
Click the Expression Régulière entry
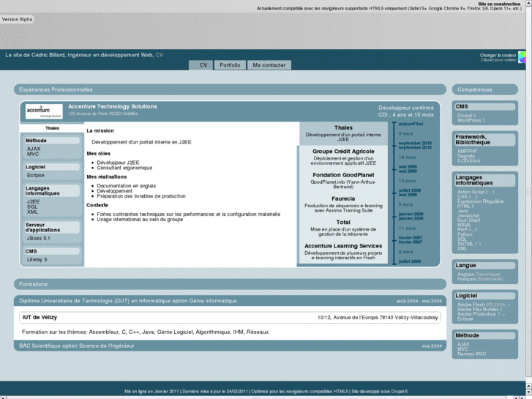[x=480, y=201]
